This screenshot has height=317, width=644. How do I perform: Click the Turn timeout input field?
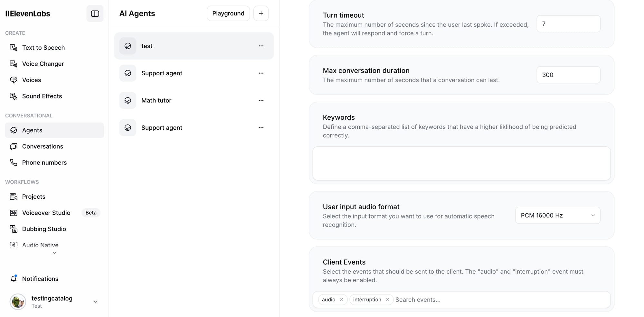(x=568, y=24)
